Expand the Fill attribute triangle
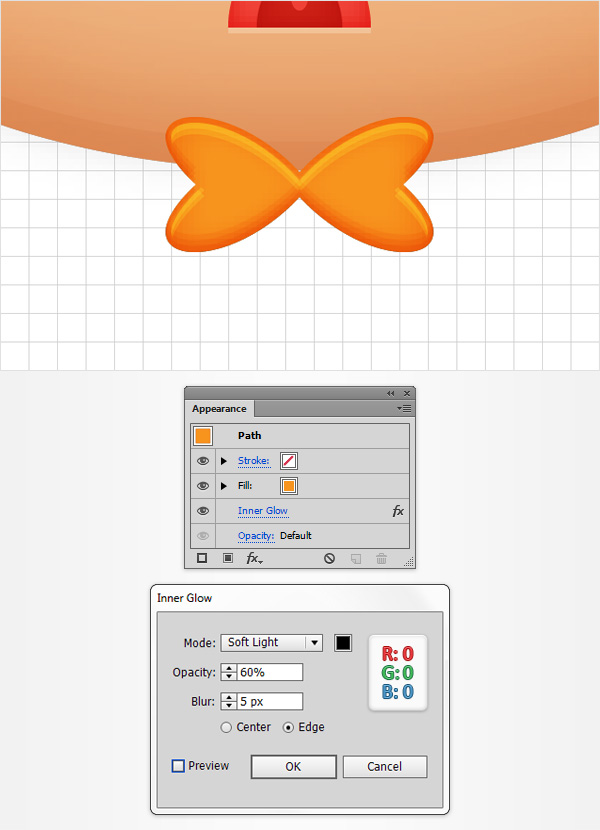Image resolution: width=600 pixels, height=830 pixels. pos(224,486)
